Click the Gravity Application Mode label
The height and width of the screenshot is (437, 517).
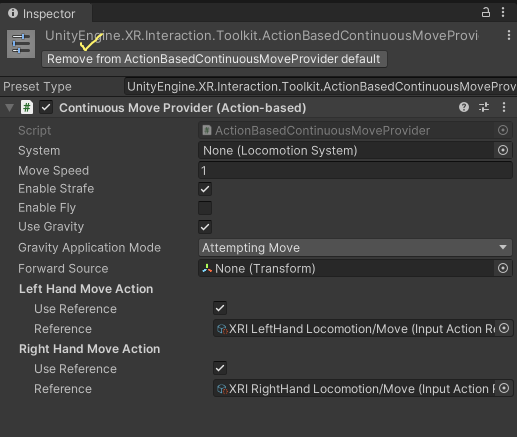[x=89, y=248]
